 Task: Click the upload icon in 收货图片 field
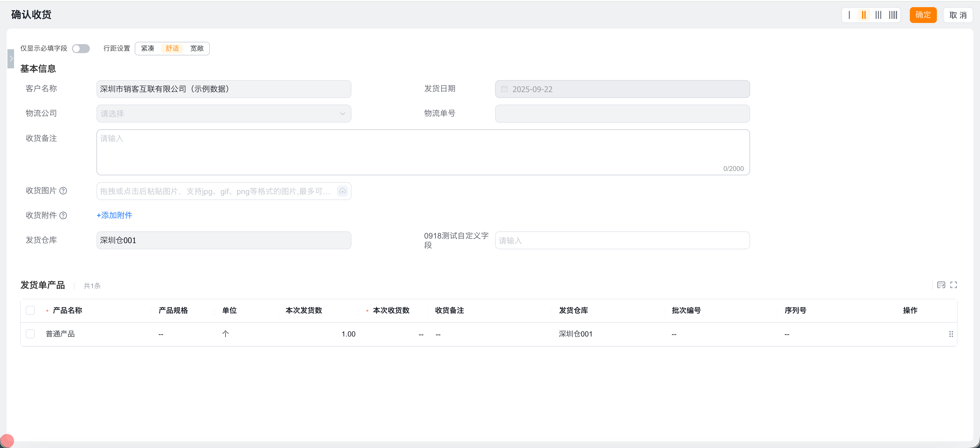[x=342, y=191]
